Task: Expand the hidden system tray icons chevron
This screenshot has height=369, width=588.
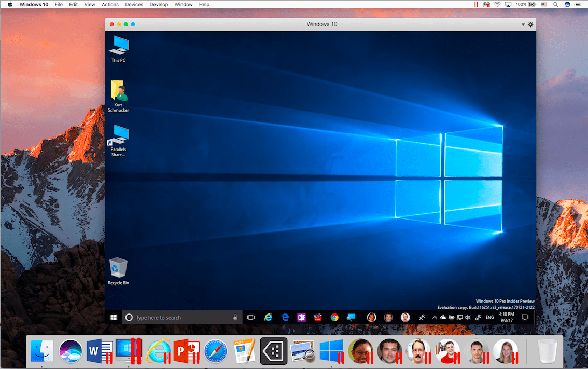Action: (x=435, y=318)
